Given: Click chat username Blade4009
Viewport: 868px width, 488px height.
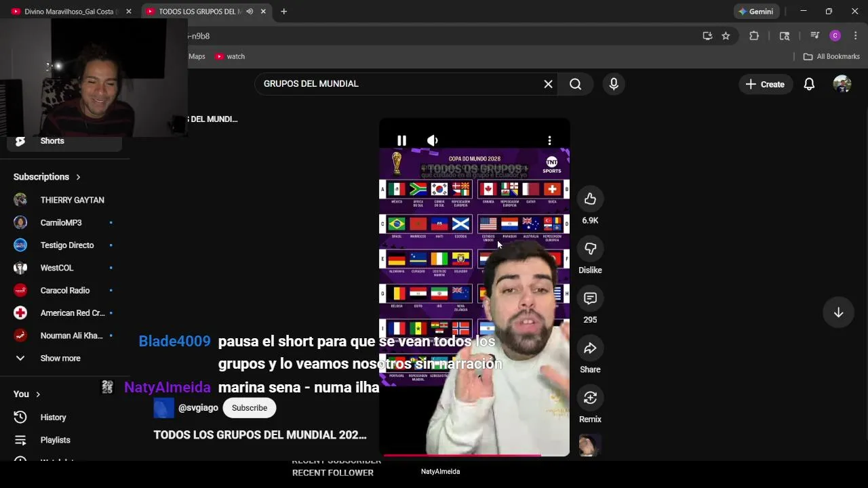Looking at the screenshot, I should point(174,342).
